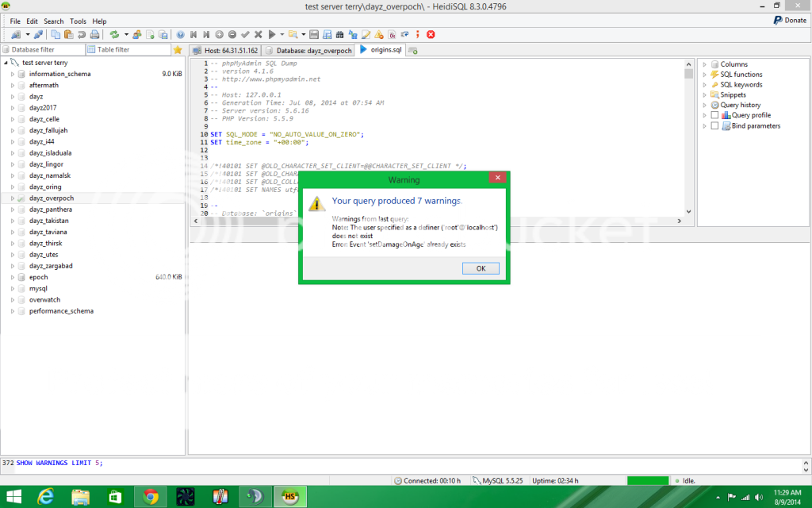Click the Database filter input field
This screenshot has width=812, height=508.
tap(43, 50)
